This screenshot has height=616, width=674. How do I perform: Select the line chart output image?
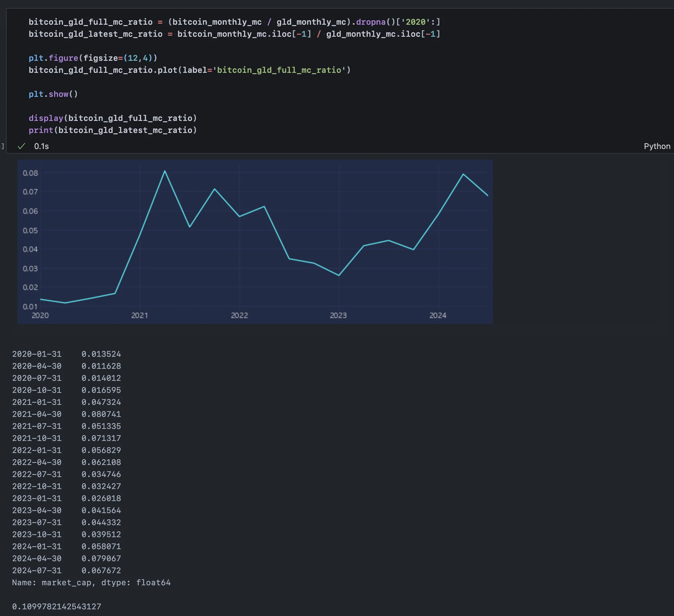point(255,242)
